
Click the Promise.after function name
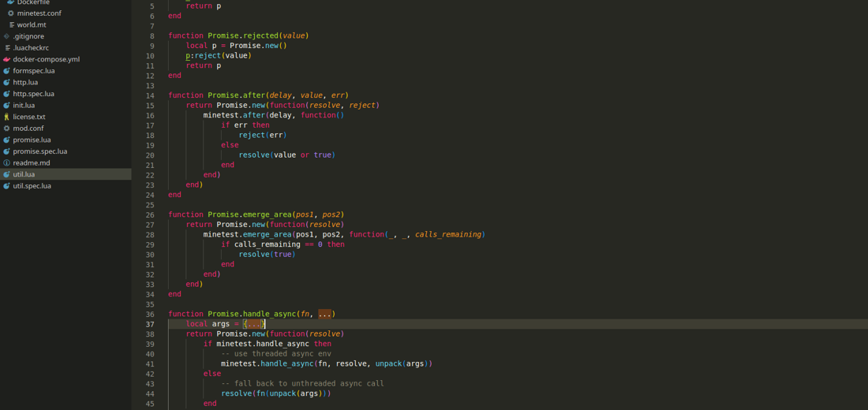click(x=237, y=95)
